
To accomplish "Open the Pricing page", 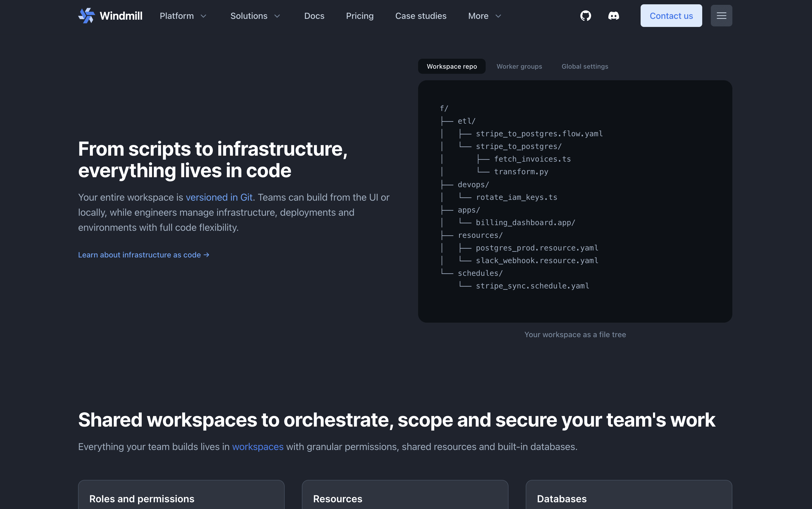I will coord(360,16).
